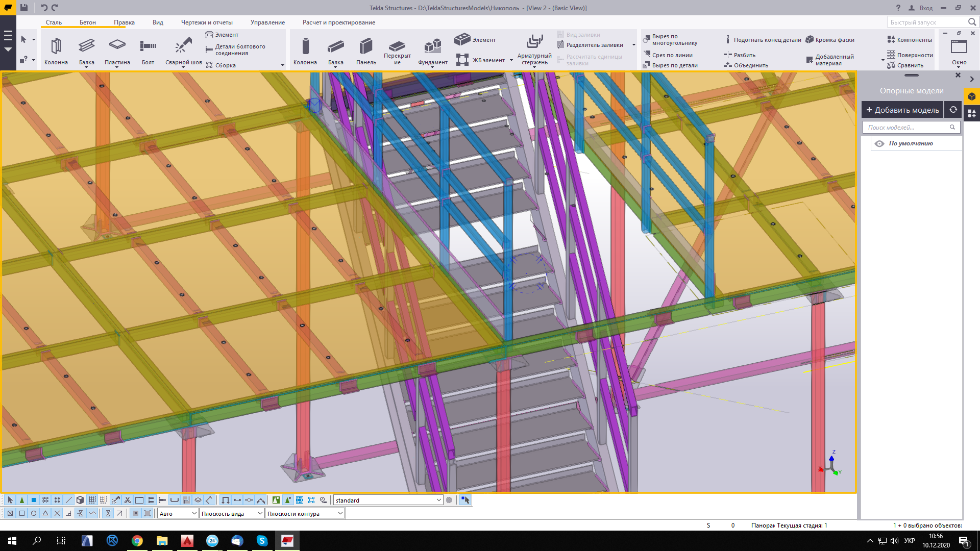The width and height of the screenshot is (980, 551).
Task: Expand the Авто snap depth dropdown
Action: pyautogui.click(x=194, y=513)
